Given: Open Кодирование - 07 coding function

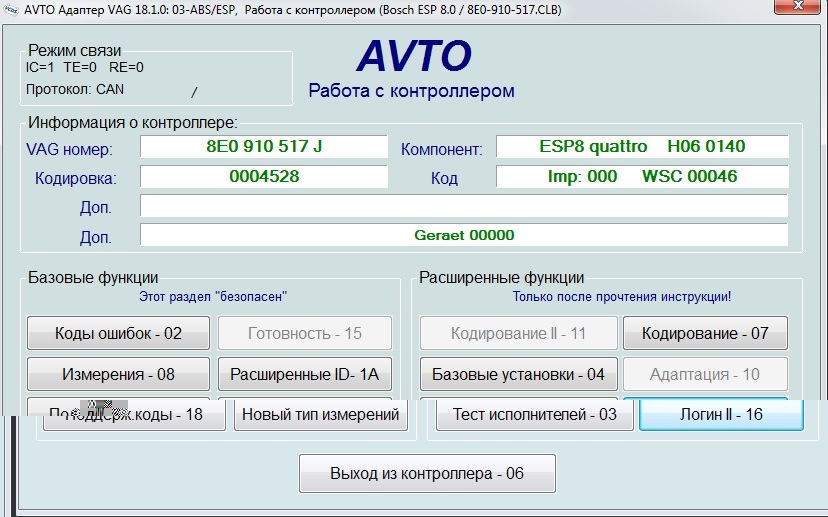Looking at the screenshot, I should coord(705,333).
